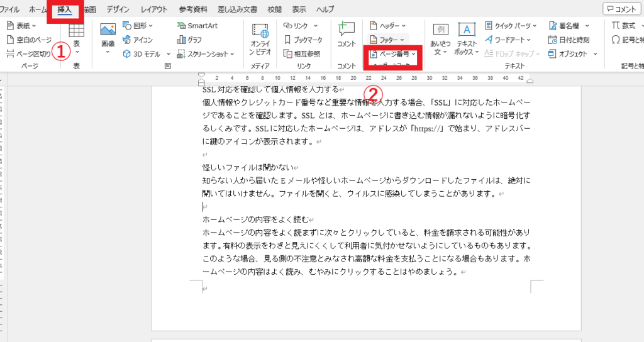Insert an オブジェクト object
644x342 pixels.
(x=568, y=54)
